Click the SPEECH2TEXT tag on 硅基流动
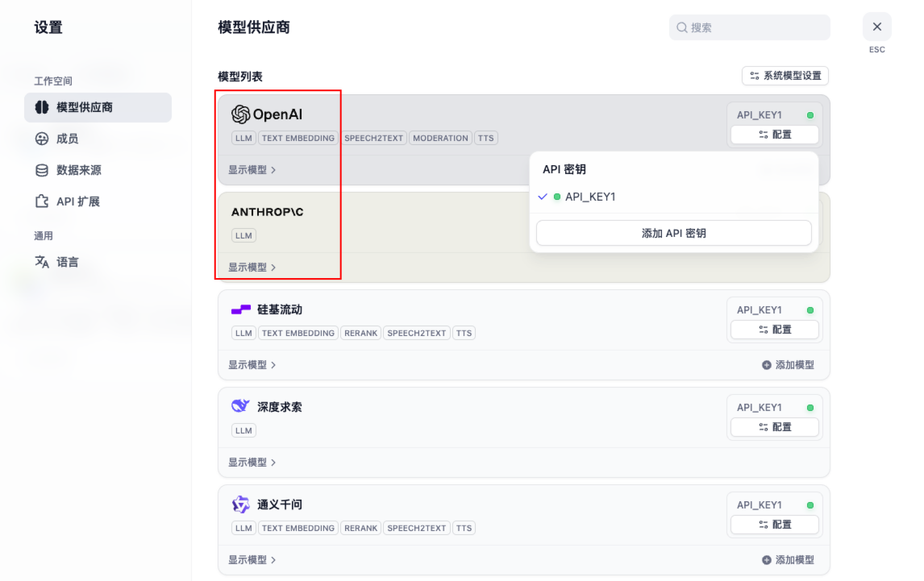The width and height of the screenshot is (924, 581). coord(417,334)
